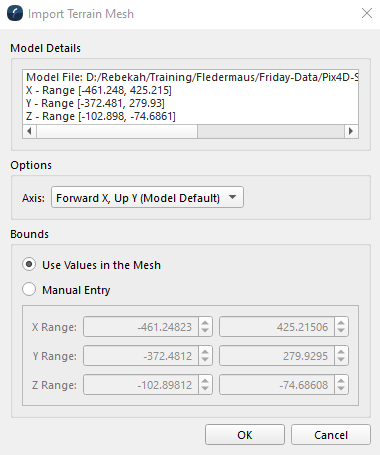Open the Axis dropdown
This screenshot has height=455, width=380.
pos(147,198)
